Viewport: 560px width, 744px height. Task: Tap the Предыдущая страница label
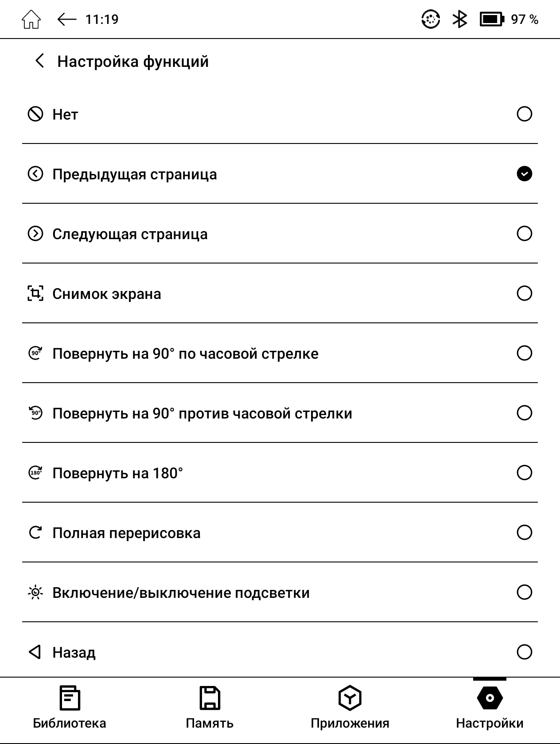point(135,174)
